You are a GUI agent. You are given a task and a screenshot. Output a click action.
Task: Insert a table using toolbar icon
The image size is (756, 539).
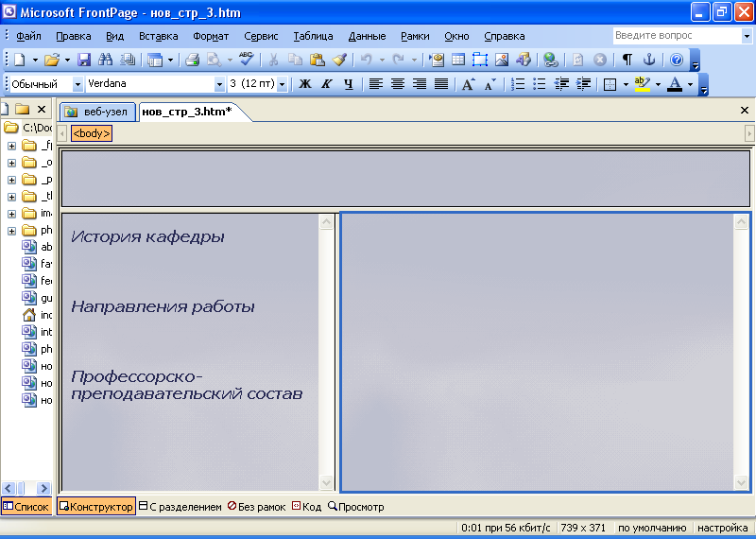[x=457, y=60]
